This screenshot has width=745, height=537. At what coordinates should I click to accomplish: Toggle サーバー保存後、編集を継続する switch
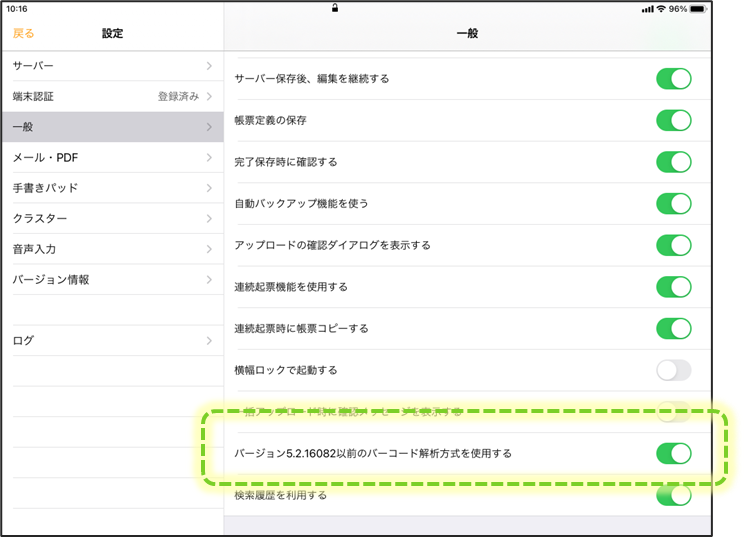[x=673, y=79]
